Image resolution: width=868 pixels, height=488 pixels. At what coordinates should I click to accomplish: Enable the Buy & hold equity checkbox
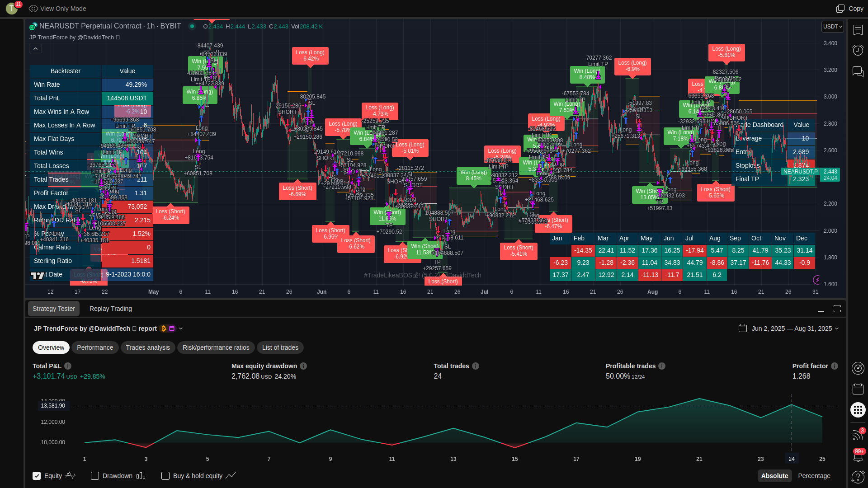point(165,476)
